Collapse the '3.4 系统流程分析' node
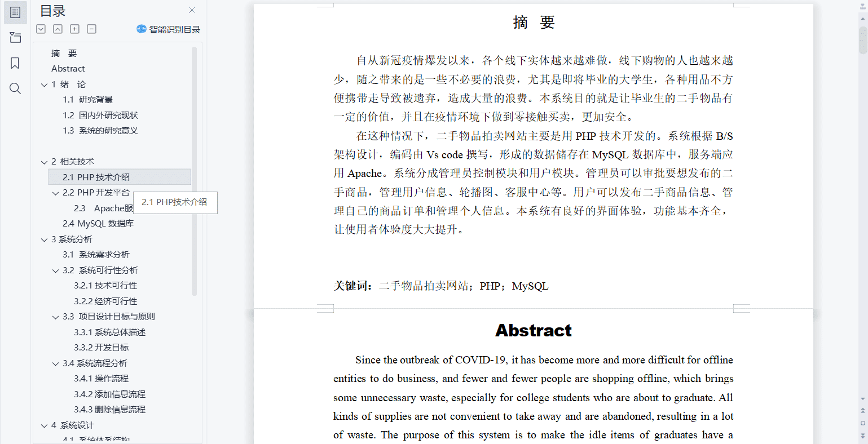The height and width of the screenshot is (444, 868). coord(55,363)
